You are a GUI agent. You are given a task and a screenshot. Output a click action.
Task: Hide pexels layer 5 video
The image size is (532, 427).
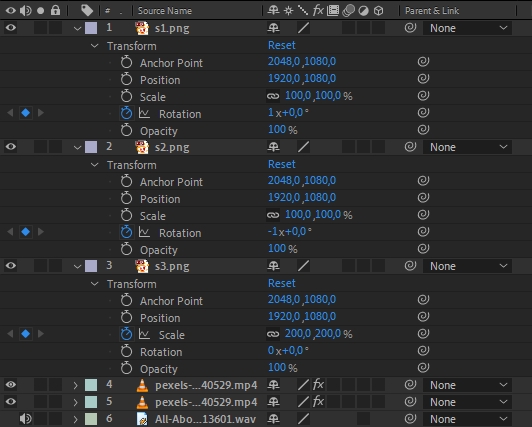coord(11,402)
